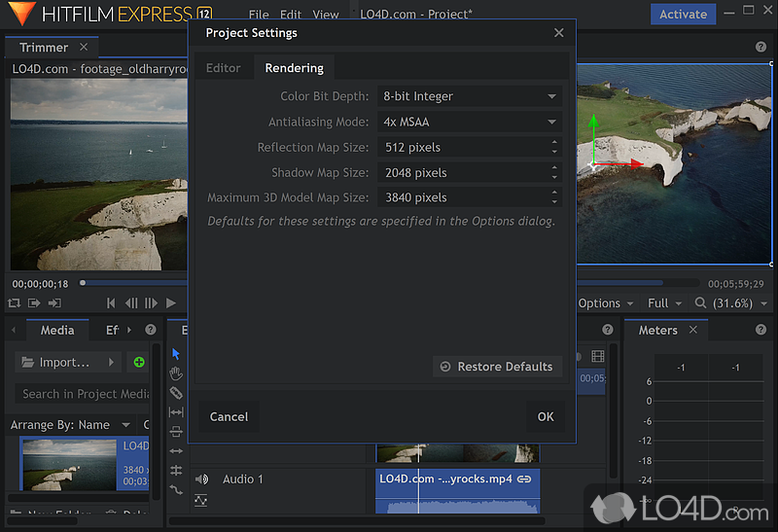The image size is (778, 532).
Task: Close the Trimmer panel tab
Action: pyautogui.click(x=84, y=47)
